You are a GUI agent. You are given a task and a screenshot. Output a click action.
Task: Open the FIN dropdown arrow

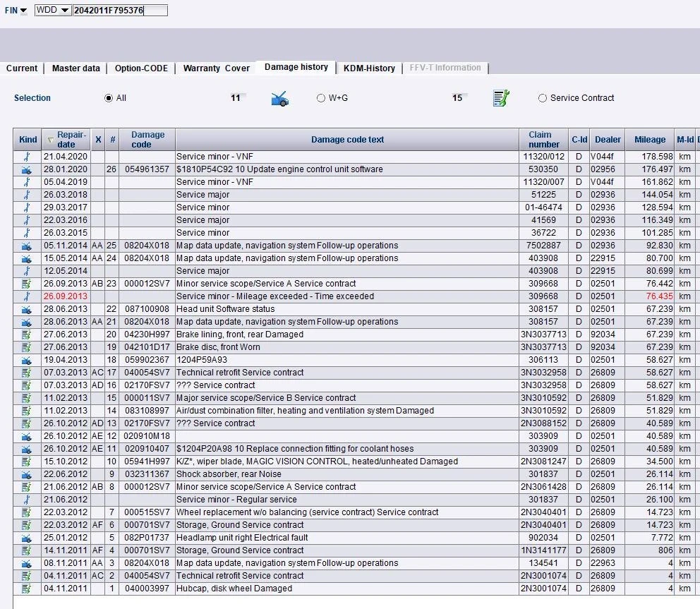[24, 11]
